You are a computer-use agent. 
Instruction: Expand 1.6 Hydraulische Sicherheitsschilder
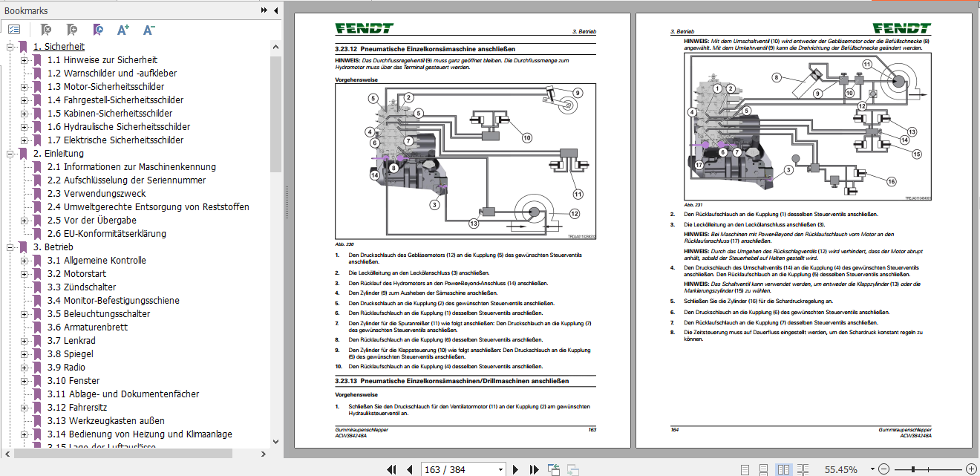(x=24, y=127)
